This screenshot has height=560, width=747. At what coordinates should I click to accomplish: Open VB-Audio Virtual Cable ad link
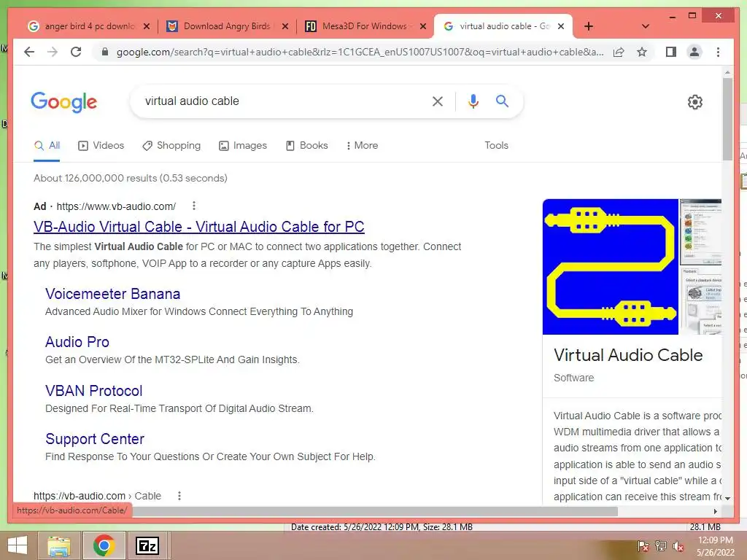pyautogui.click(x=198, y=227)
